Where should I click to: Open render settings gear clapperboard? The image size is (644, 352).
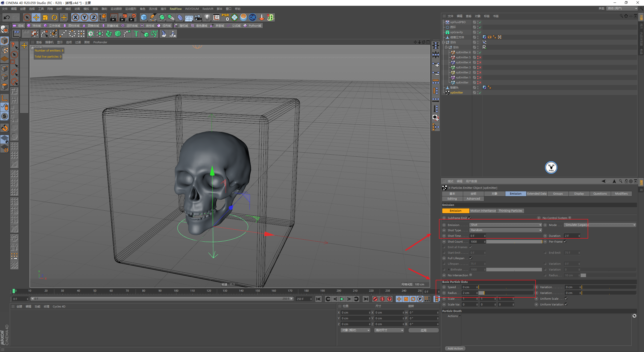132,17
